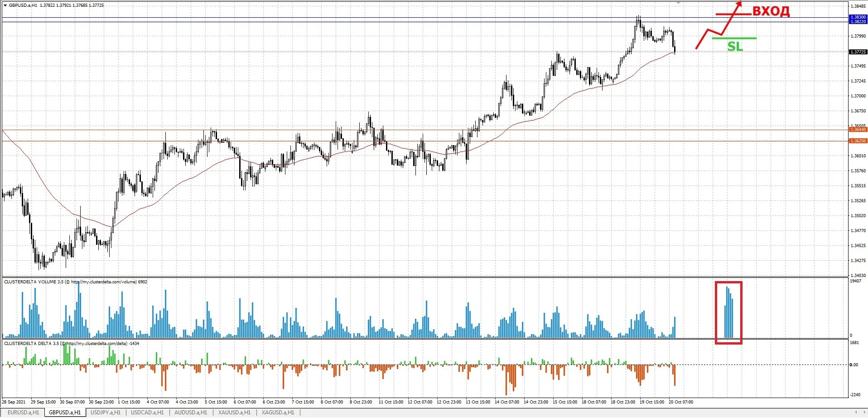Select the GBPUSD.a,H1 chart tab
Screen dimensions: 868x418
(x=65, y=413)
